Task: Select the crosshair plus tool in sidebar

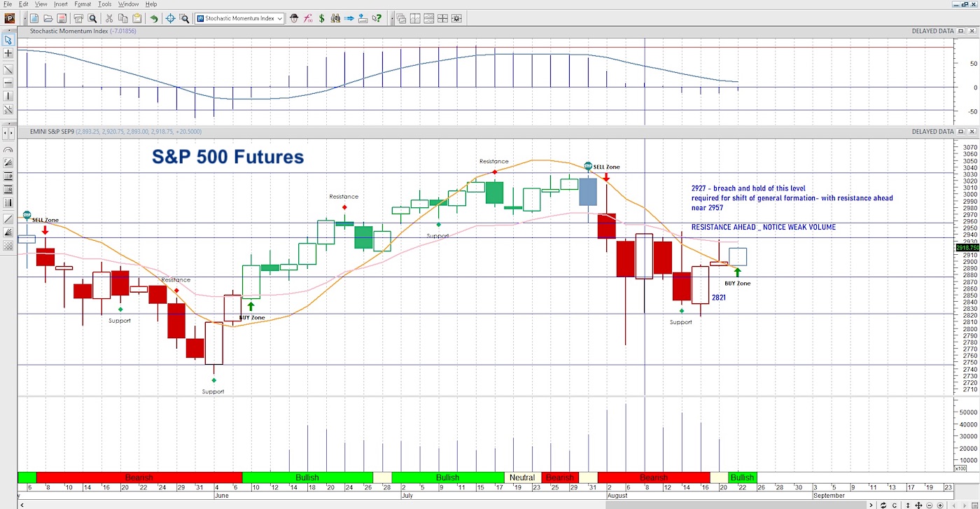Action: (8, 53)
